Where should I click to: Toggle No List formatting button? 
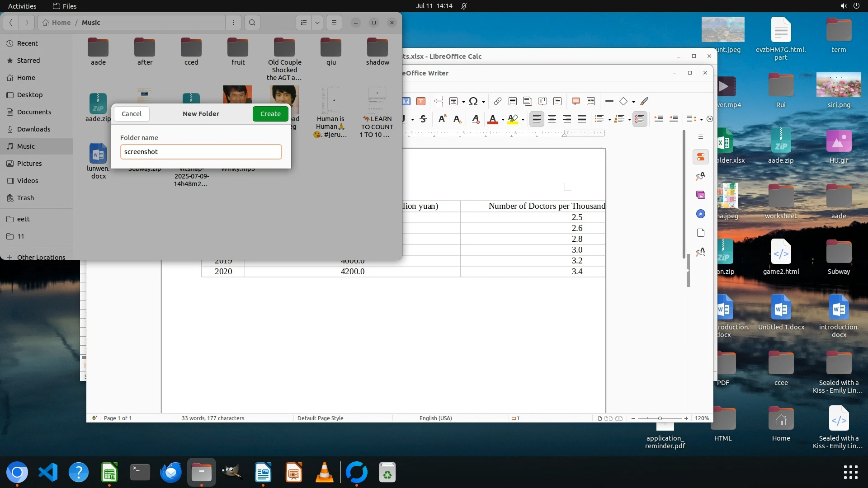pos(639,119)
